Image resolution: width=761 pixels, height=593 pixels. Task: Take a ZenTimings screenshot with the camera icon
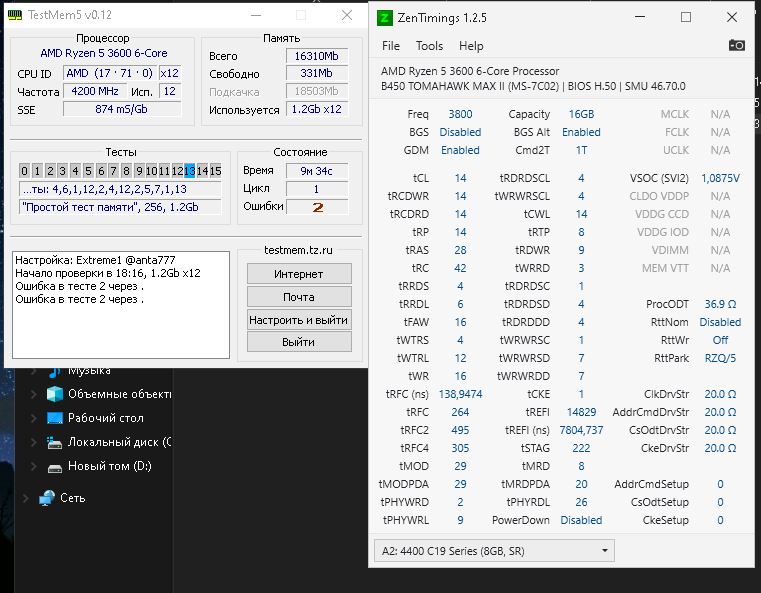(x=736, y=46)
